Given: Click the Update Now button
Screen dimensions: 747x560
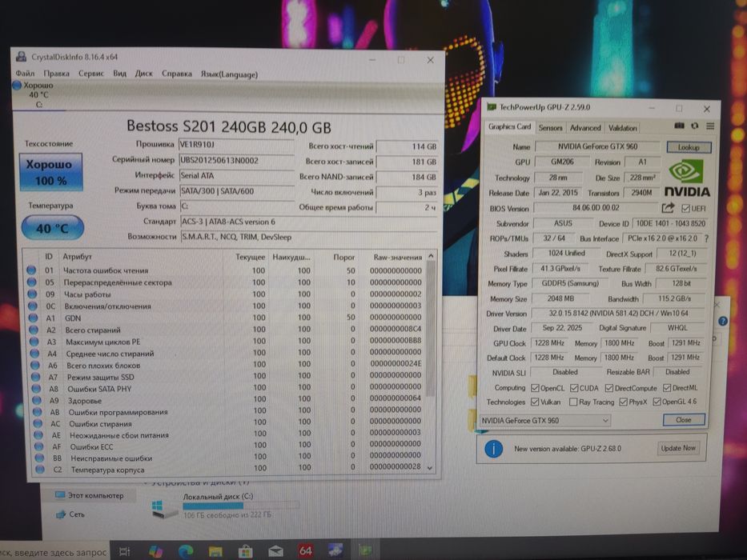Looking at the screenshot, I should (x=678, y=448).
